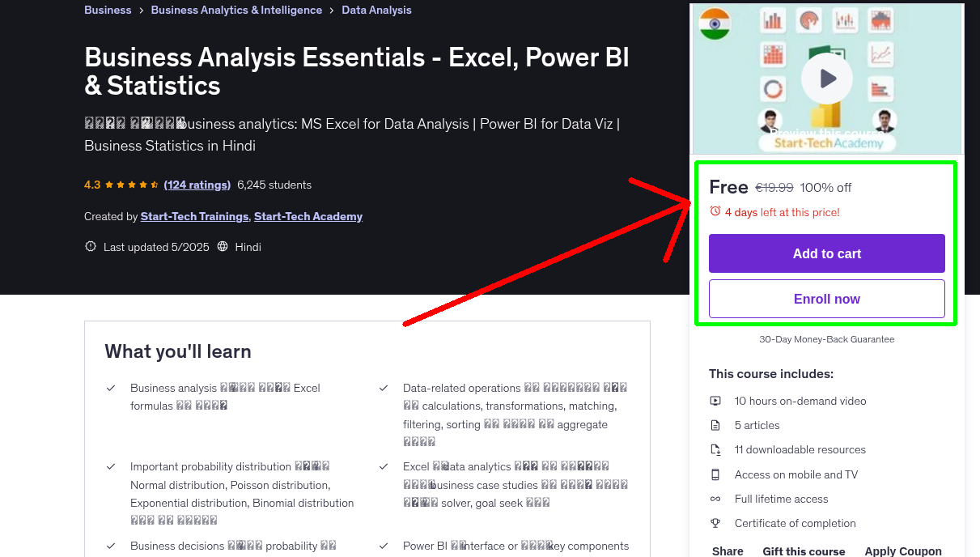Image resolution: width=980 pixels, height=557 pixels.
Task: Open Business Analytics & Intelligence breadcrumb
Action: coord(236,11)
